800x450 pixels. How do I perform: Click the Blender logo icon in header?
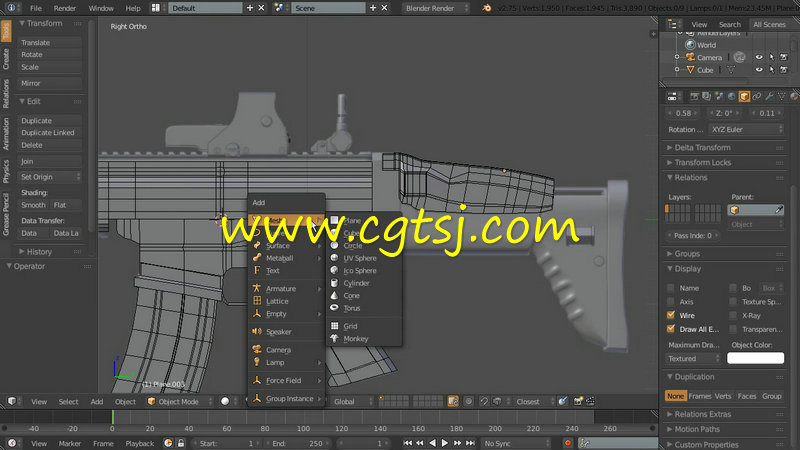(x=487, y=8)
